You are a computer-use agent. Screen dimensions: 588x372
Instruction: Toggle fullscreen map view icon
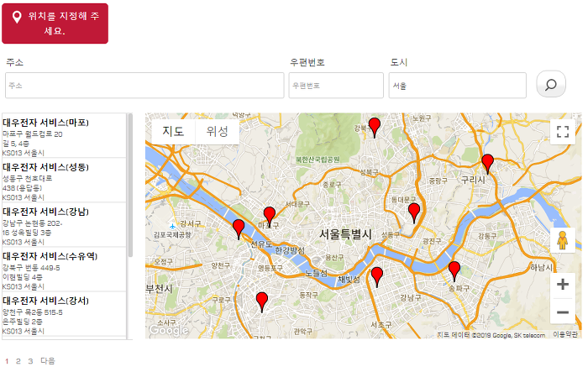click(563, 132)
